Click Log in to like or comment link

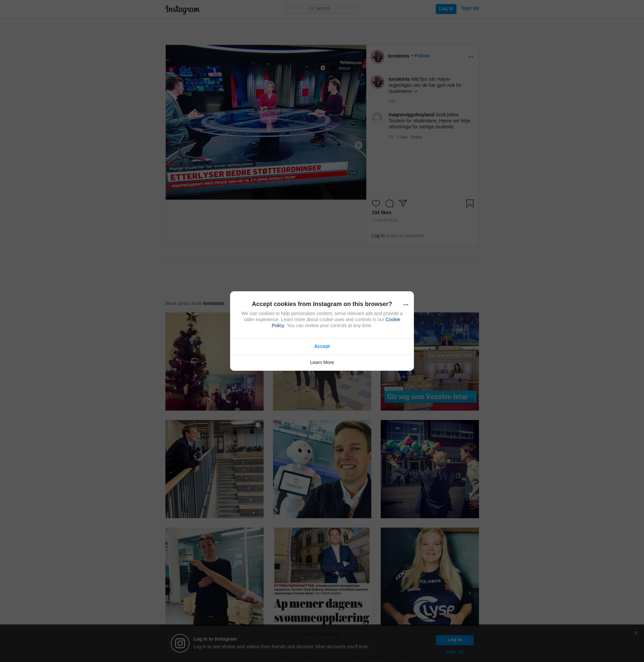tap(378, 236)
